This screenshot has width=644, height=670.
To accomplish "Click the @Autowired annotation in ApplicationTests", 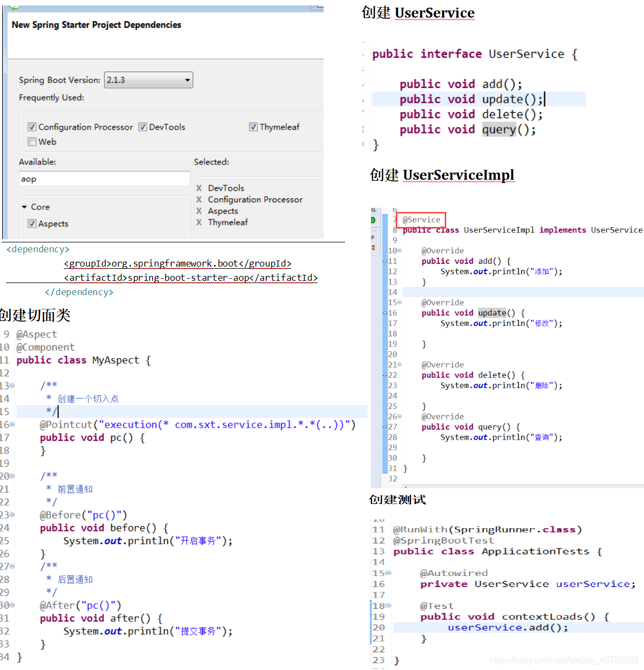I will (454, 573).
